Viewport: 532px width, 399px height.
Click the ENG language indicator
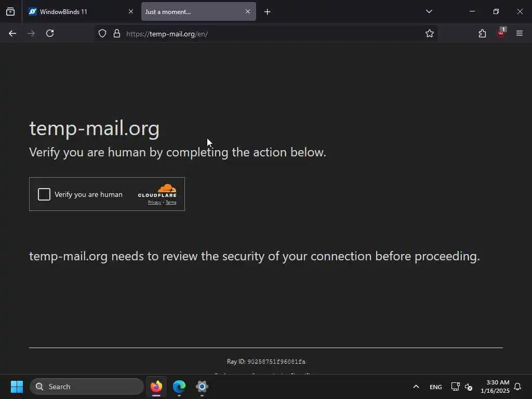(x=436, y=387)
